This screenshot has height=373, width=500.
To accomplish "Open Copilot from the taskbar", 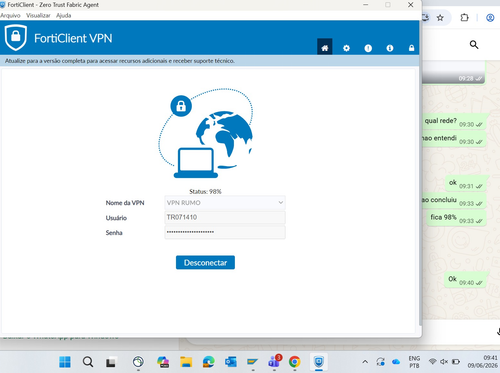I will point(163,362).
